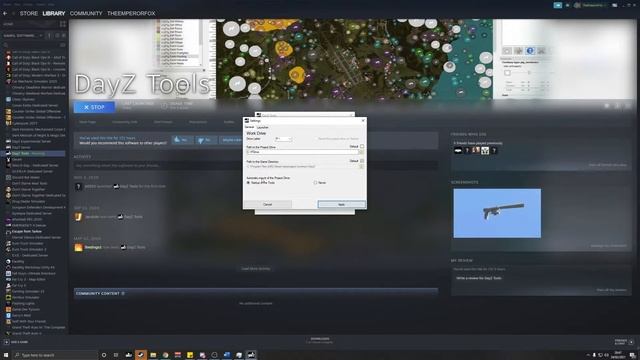Open Community Content info question icon
This screenshot has height=360, width=640.
pos(123,293)
